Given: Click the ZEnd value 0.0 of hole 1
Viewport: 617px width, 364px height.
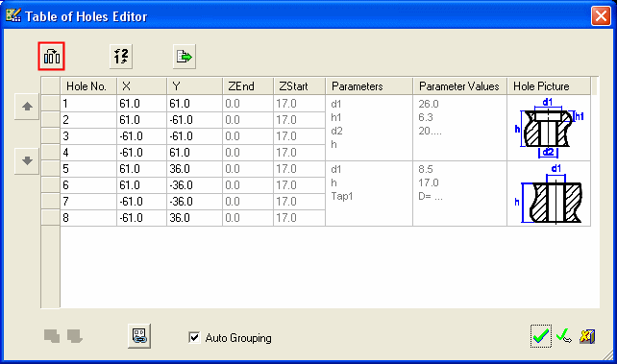Looking at the screenshot, I should point(248,104).
